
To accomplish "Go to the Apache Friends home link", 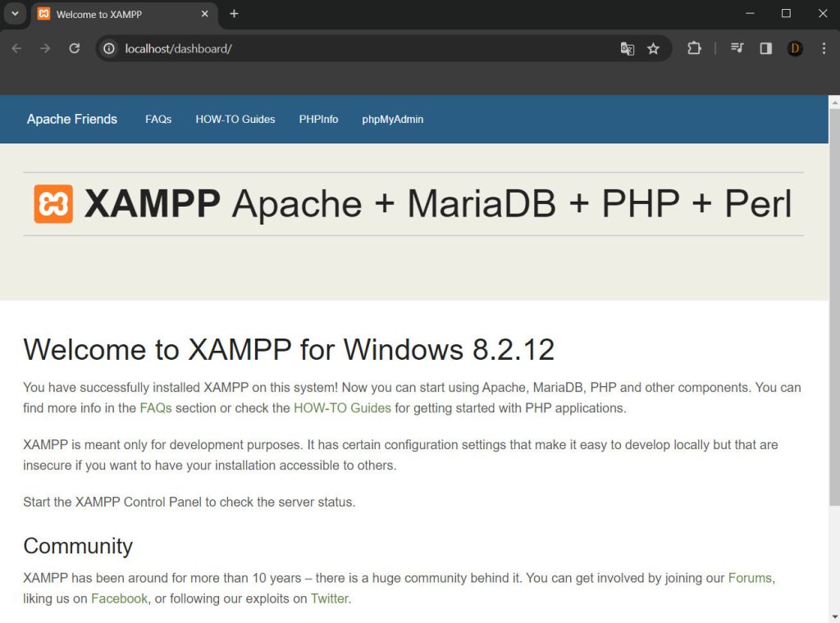I will click(x=72, y=120).
